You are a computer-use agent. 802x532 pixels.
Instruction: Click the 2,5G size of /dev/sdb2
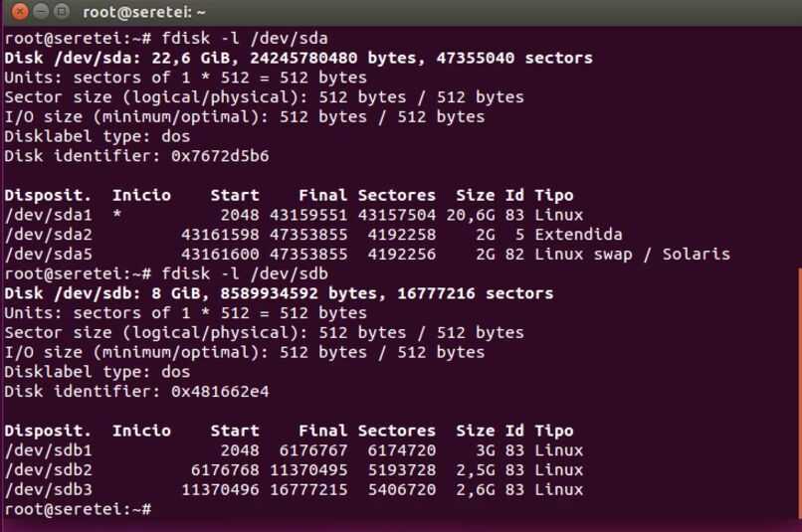[x=476, y=470]
